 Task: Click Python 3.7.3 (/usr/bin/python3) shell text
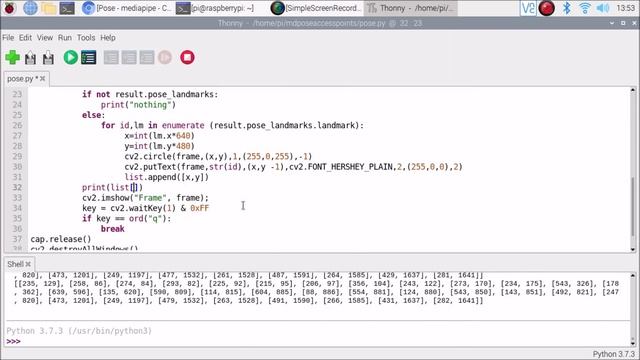79,331
